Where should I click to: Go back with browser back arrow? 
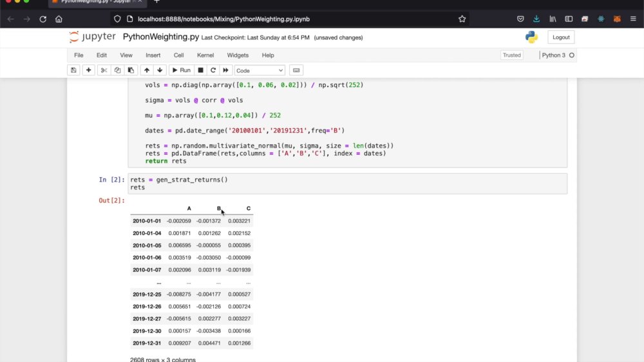coord(11,19)
